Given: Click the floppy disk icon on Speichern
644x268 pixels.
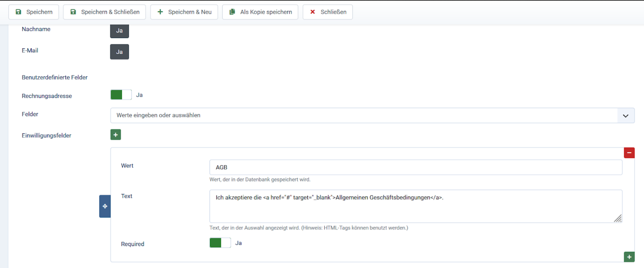Looking at the screenshot, I should pyautogui.click(x=19, y=12).
